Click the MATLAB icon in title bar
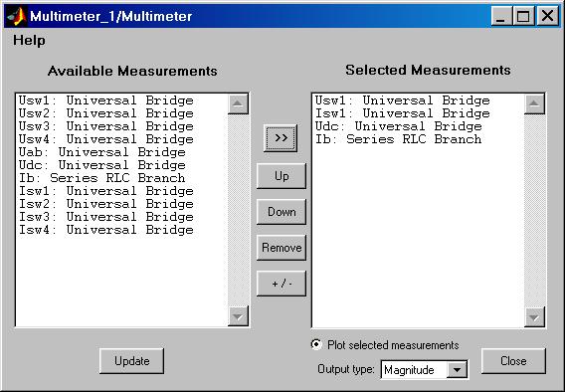 17,16
